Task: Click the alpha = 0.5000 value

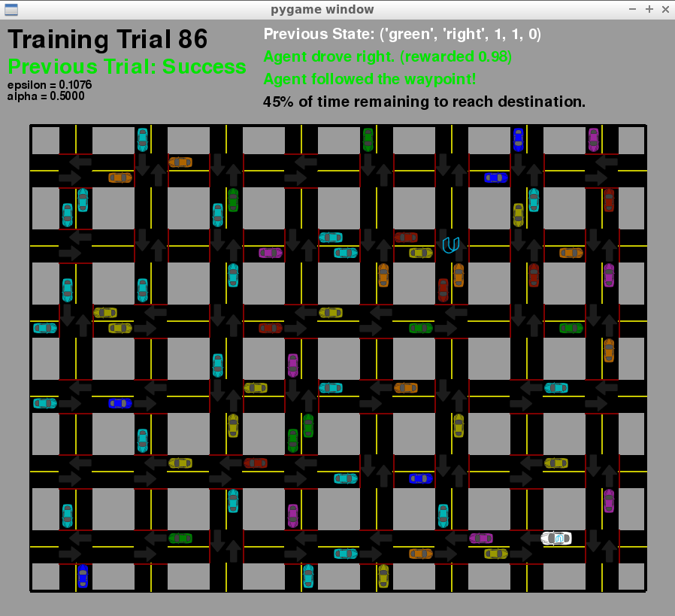Action: (45, 96)
